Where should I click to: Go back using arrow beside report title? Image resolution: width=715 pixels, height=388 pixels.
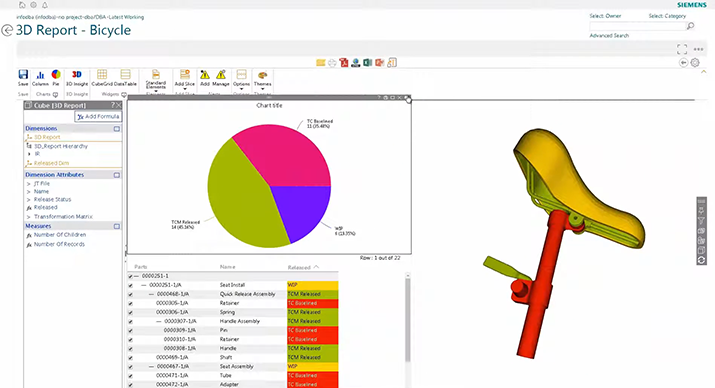[x=7, y=31]
